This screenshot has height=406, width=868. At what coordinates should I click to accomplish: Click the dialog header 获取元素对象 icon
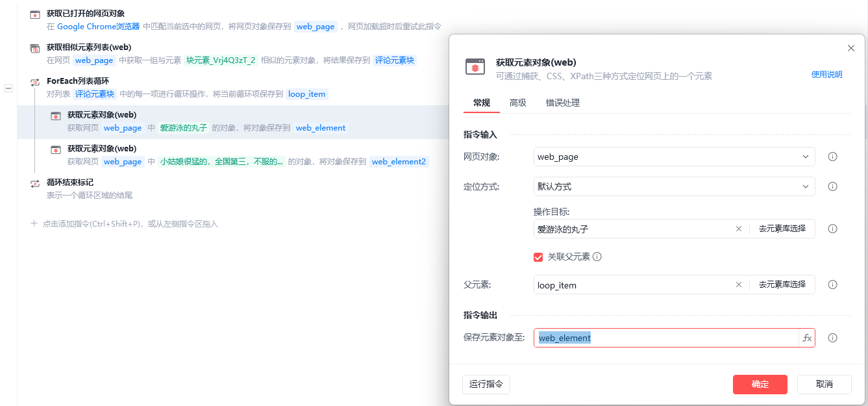(x=475, y=67)
